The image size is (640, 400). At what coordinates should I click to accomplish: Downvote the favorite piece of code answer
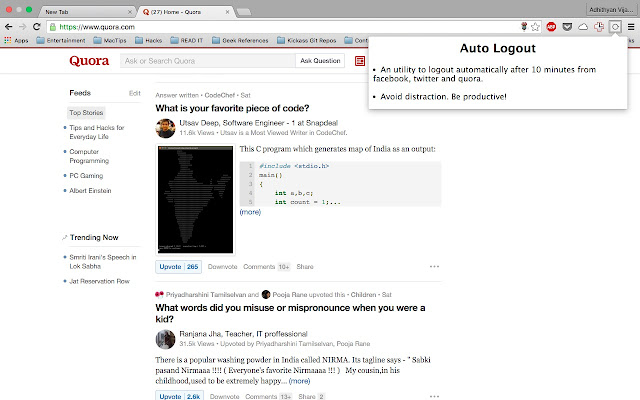click(222, 267)
